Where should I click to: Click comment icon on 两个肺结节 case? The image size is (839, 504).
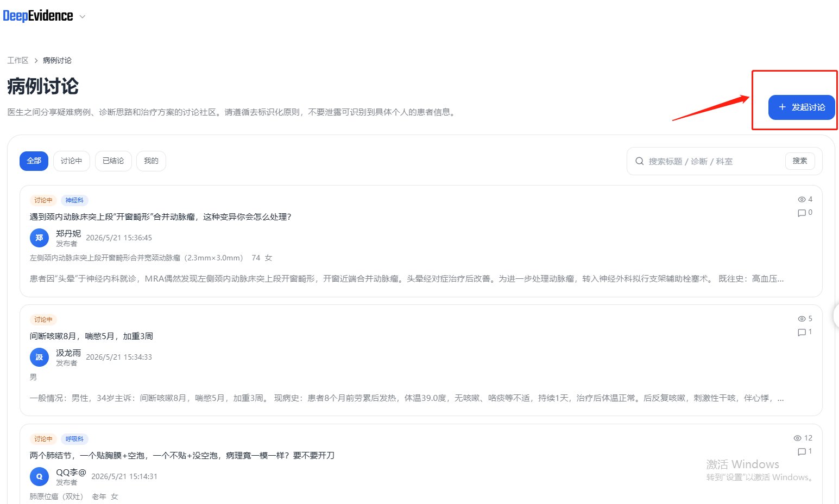[x=802, y=451]
